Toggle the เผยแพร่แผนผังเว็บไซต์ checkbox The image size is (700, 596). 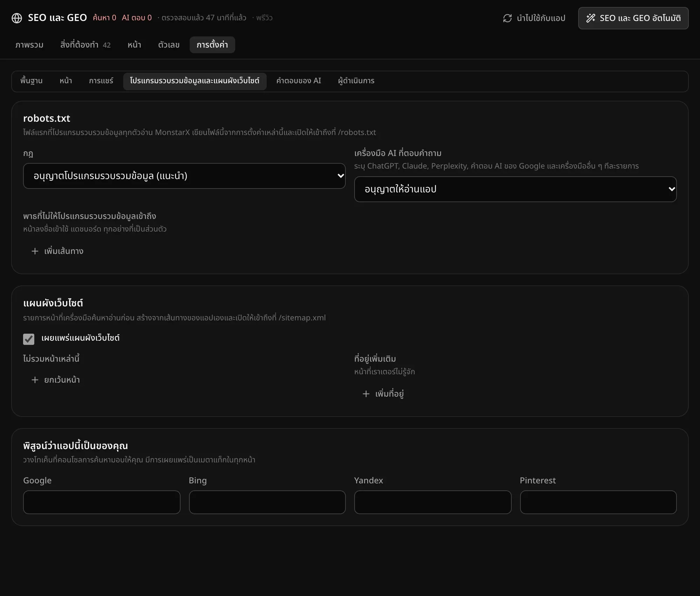tap(29, 339)
